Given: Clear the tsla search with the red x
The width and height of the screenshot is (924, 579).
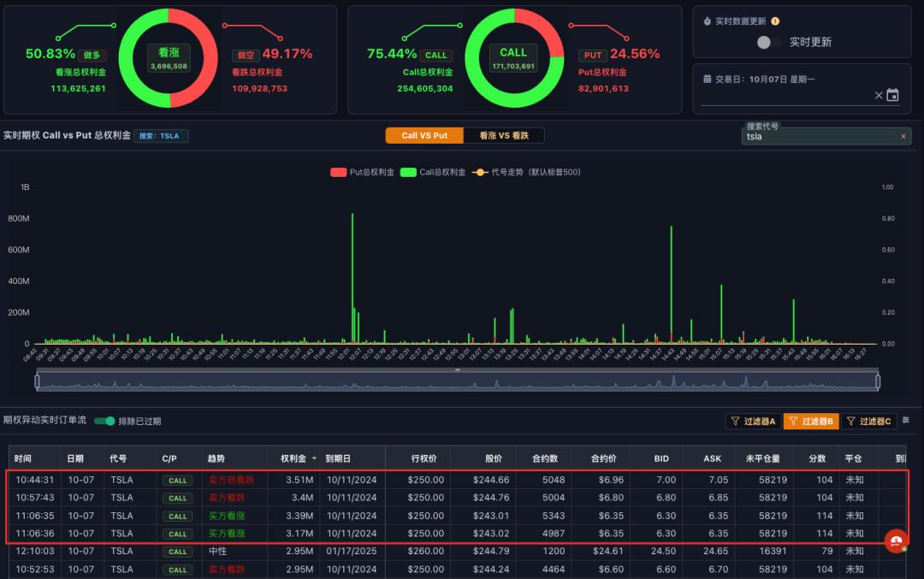Looking at the screenshot, I should coord(903,136).
